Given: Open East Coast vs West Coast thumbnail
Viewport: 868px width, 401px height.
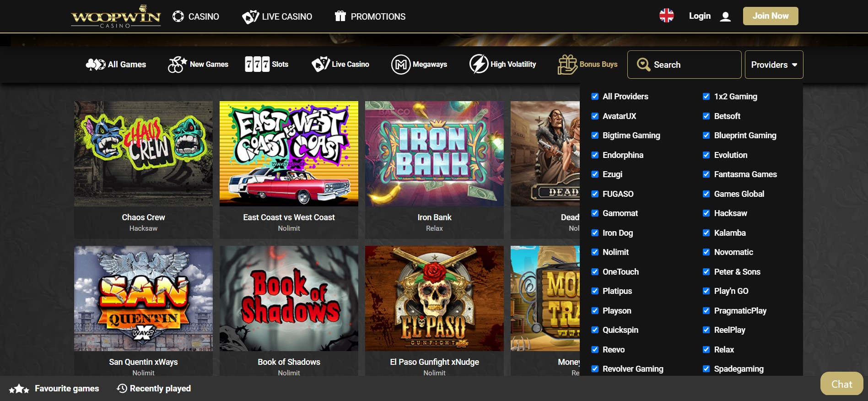Looking at the screenshot, I should click(289, 154).
